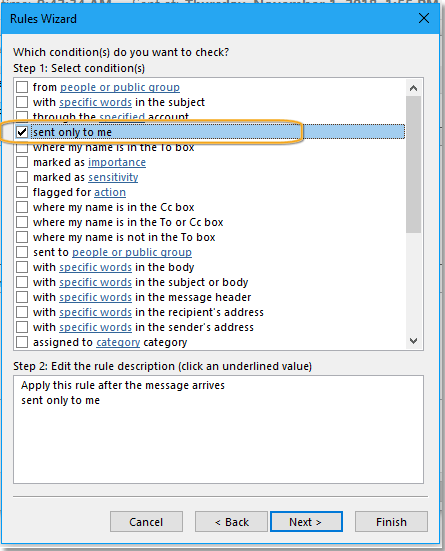Enable 'where my name is in the Cc box'

pyautogui.click(x=22, y=207)
